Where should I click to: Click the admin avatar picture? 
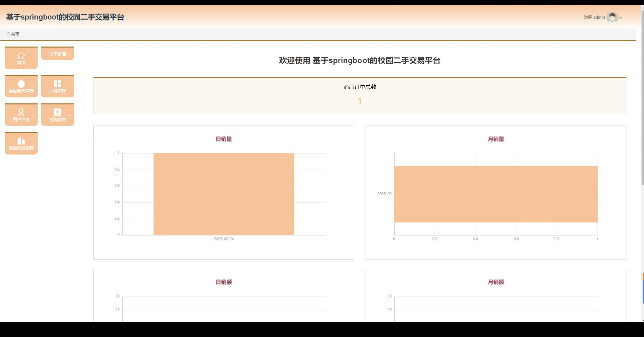tap(612, 17)
